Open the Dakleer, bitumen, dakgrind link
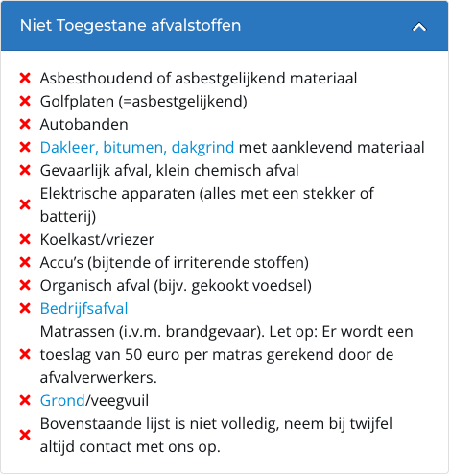The width and height of the screenshot is (451, 476). [x=137, y=148]
